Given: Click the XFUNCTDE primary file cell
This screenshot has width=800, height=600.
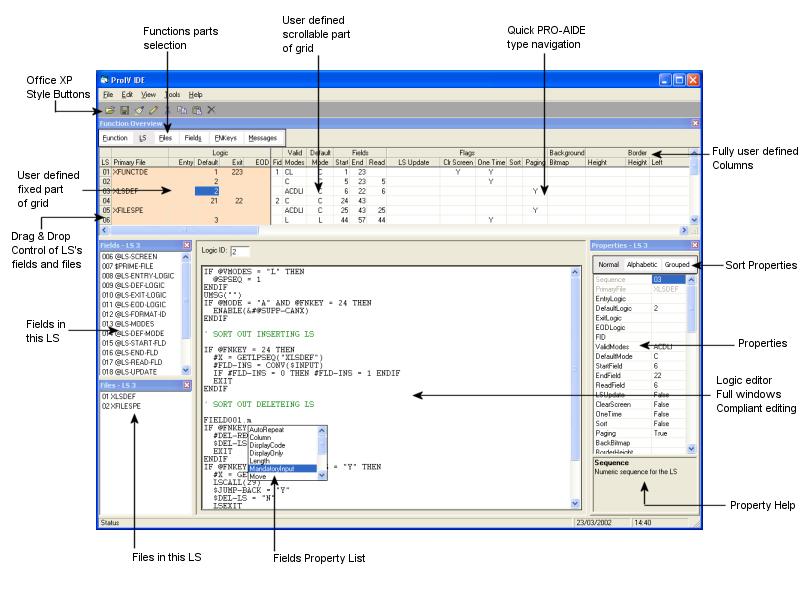Looking at the screenshot, I should [x=140, y=172].
